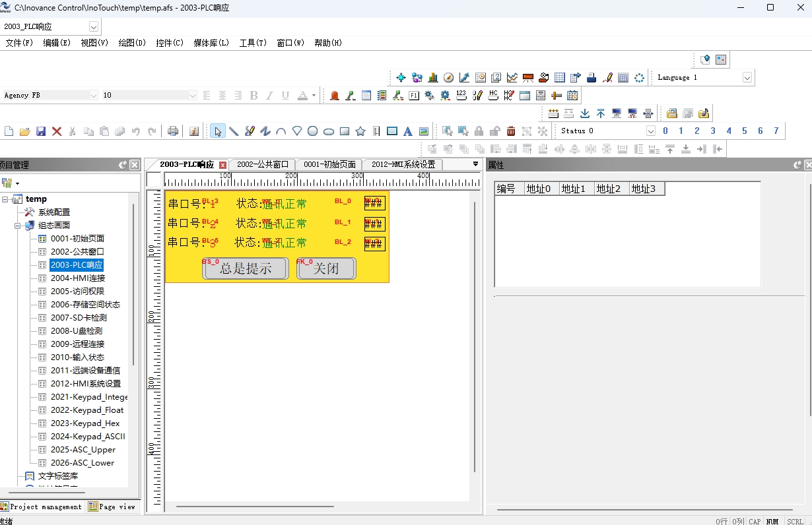Viewport: 812px width, 525px height.
Task: Switch to status 3 button
Action: click(713, 131)
